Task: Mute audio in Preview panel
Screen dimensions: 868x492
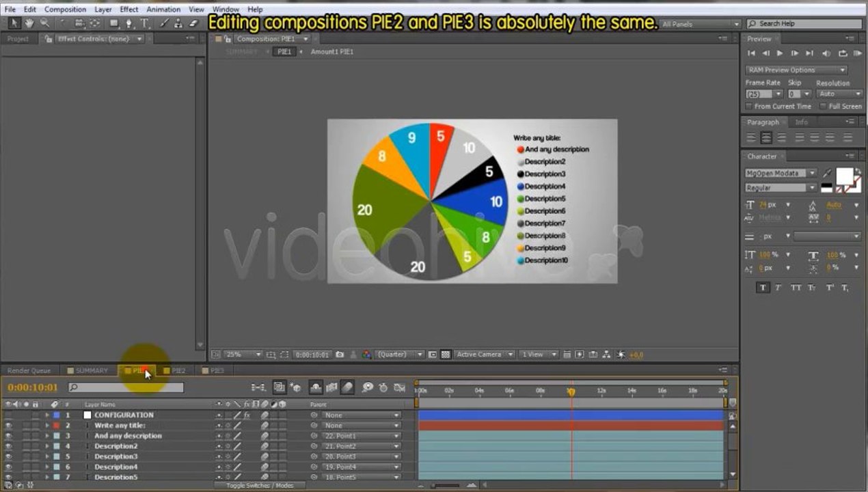Action: pyautogui.click(x=826, y=53)
